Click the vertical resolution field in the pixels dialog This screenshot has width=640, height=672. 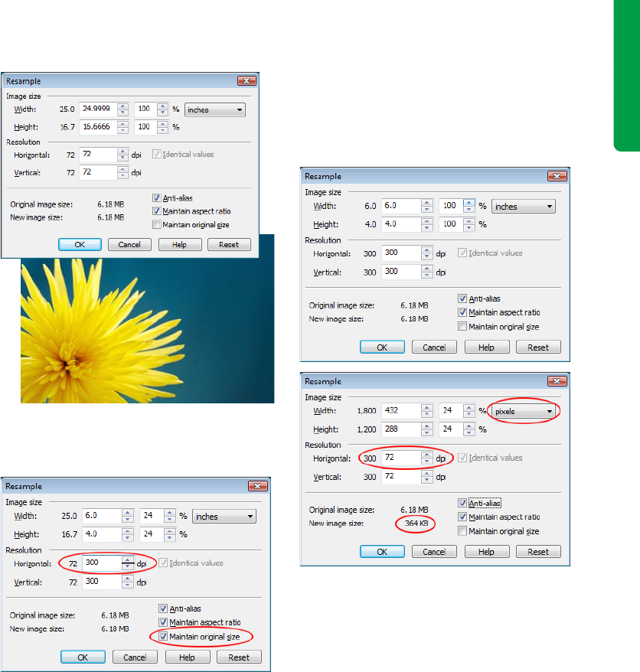click(x=401, y=476)
